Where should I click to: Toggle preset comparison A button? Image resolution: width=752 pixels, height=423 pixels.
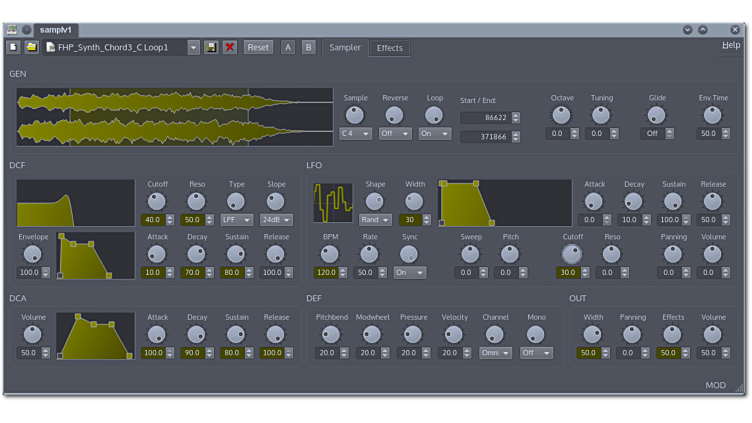288,47
